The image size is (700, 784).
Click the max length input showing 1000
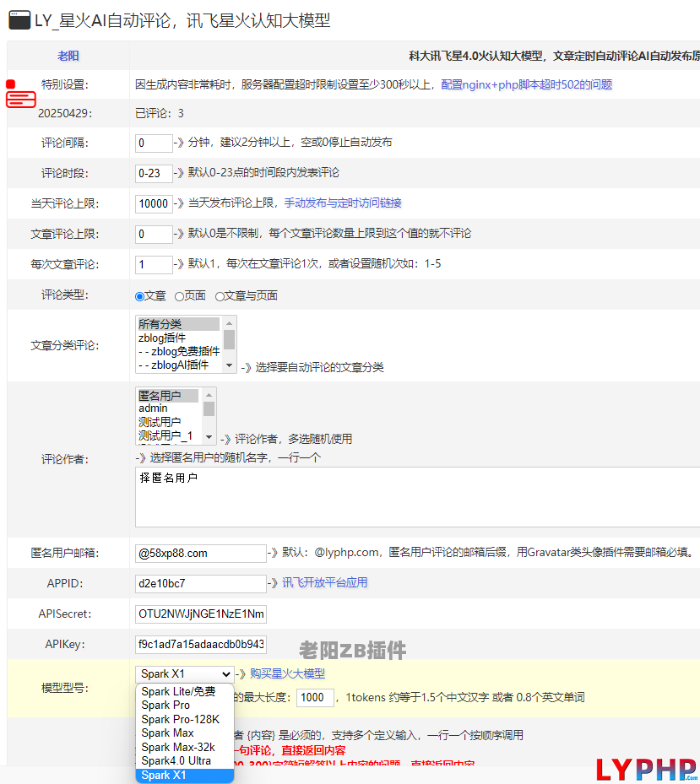315,698
